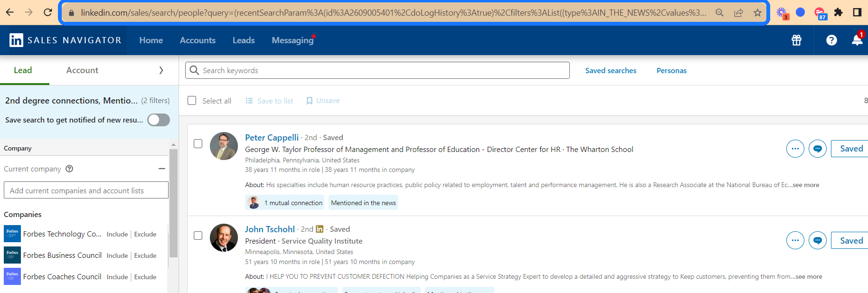This screenshot has height=293, width=868.
Task: Open the Saved searches link
Action: click(611, 70)
